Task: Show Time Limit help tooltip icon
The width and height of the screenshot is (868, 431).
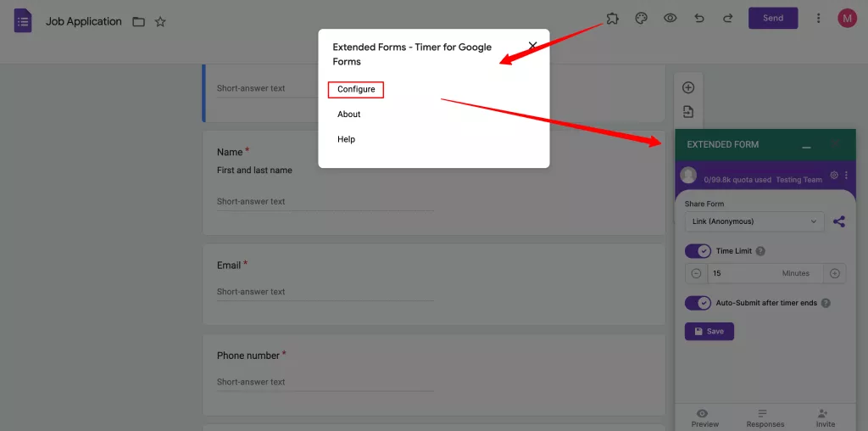Action: coord(760,251)
